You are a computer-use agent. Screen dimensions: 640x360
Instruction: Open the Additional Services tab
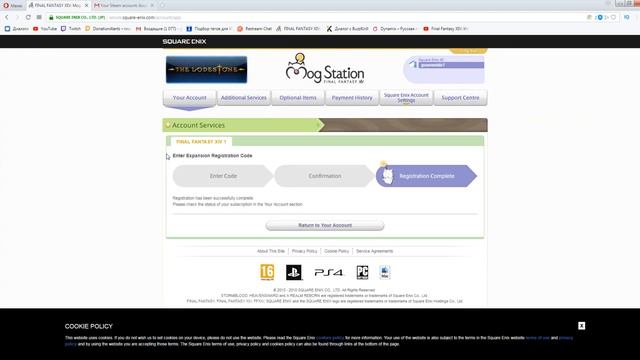pos(244,98)
